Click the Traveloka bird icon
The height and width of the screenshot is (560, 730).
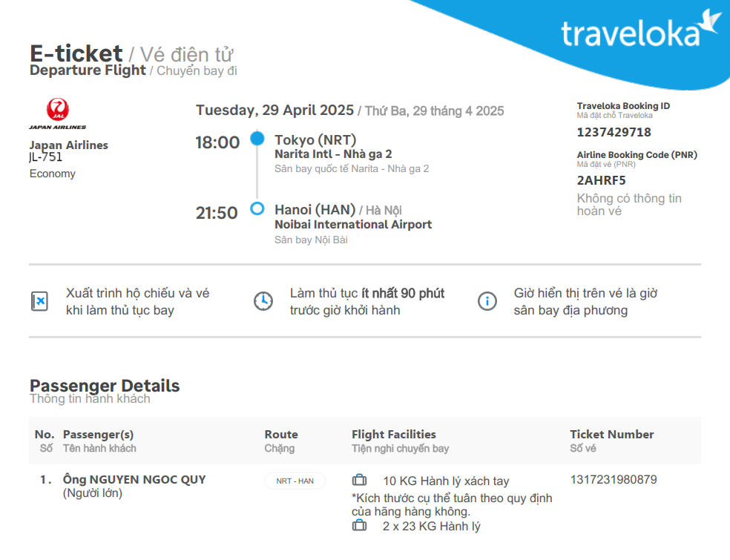pyautogui.click(x=711, y=22)
